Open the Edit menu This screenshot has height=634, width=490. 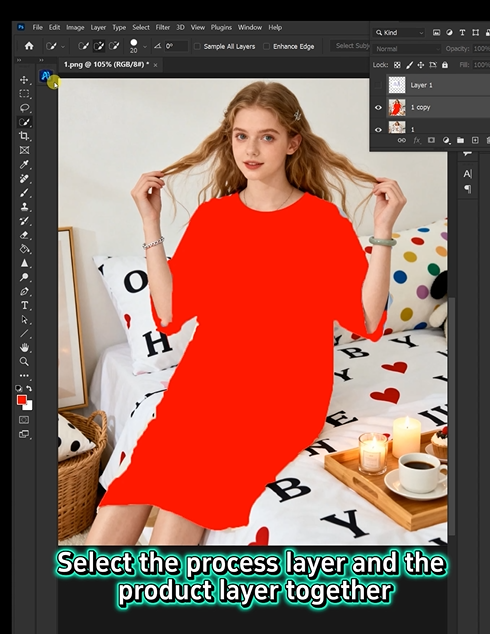click(x=54, y=27)
